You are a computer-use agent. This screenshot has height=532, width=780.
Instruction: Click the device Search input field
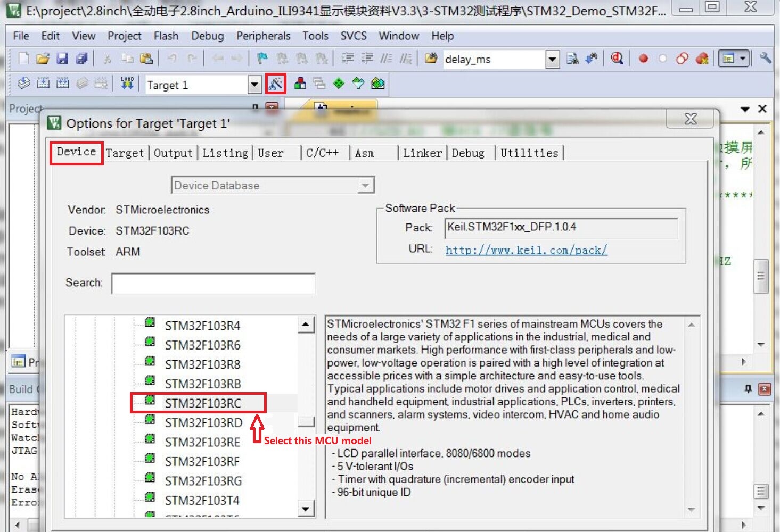pyautogui.click(x=213, y=284)
